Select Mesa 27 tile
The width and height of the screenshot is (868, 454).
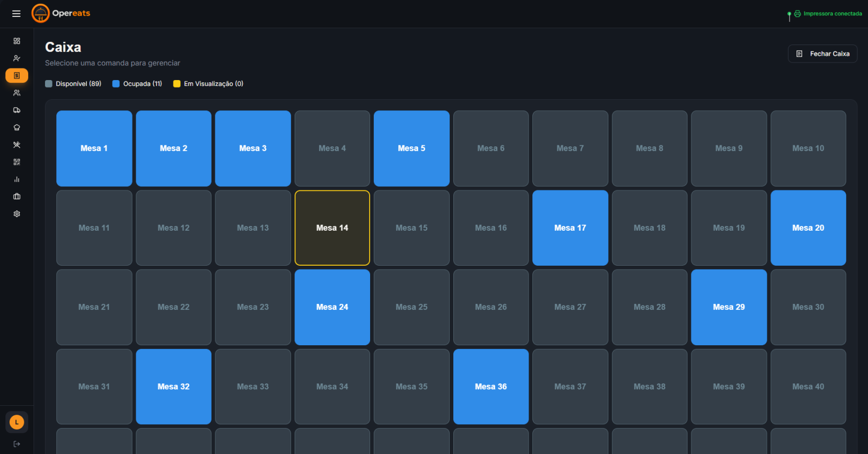pos(571,307)
